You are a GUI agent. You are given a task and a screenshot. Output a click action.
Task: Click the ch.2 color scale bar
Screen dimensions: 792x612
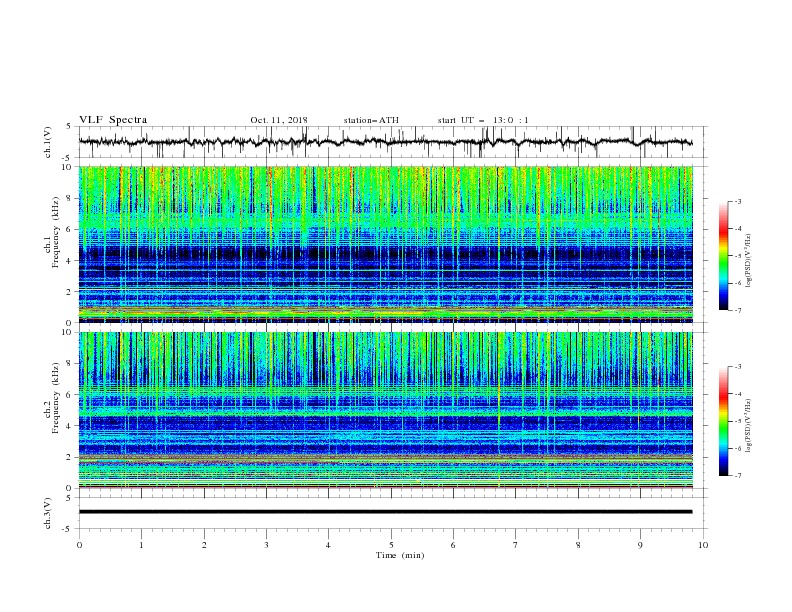coord(724,421)
